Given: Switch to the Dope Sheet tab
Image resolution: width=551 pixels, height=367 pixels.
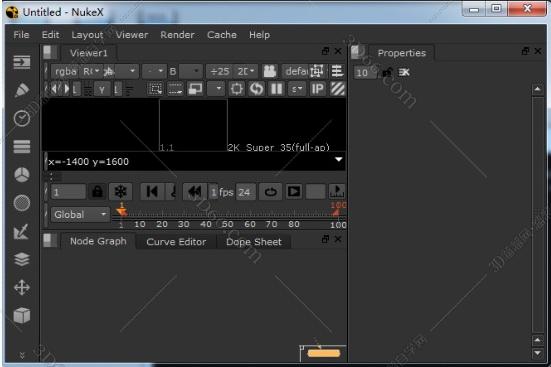Looking at the screenshot, I should click(254, 242).
